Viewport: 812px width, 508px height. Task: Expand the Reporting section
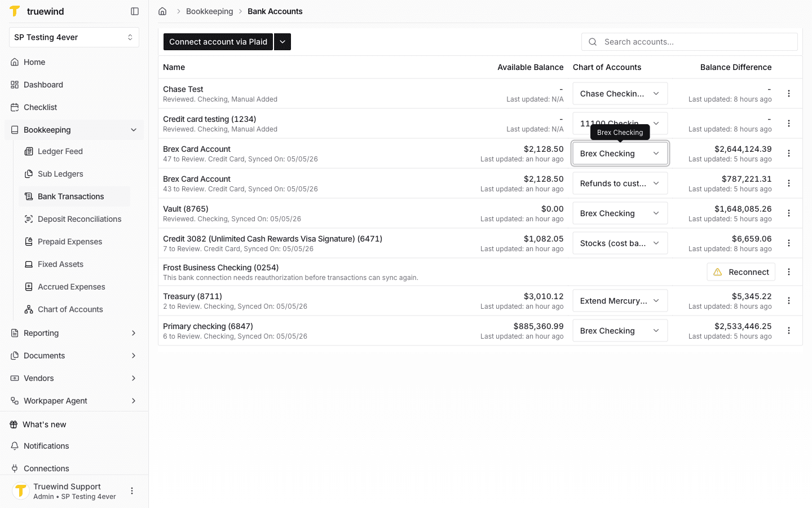click(x=74, y=333)
